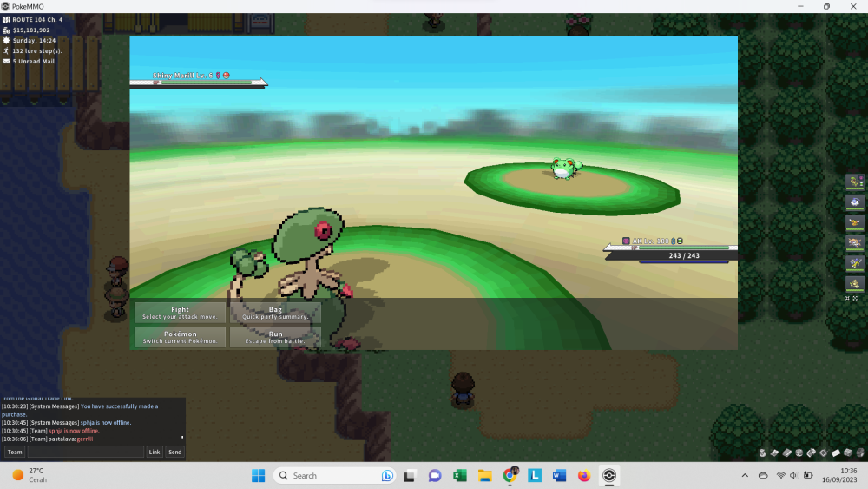
Task: Click the Link chat button
Action: coord(155,452)
